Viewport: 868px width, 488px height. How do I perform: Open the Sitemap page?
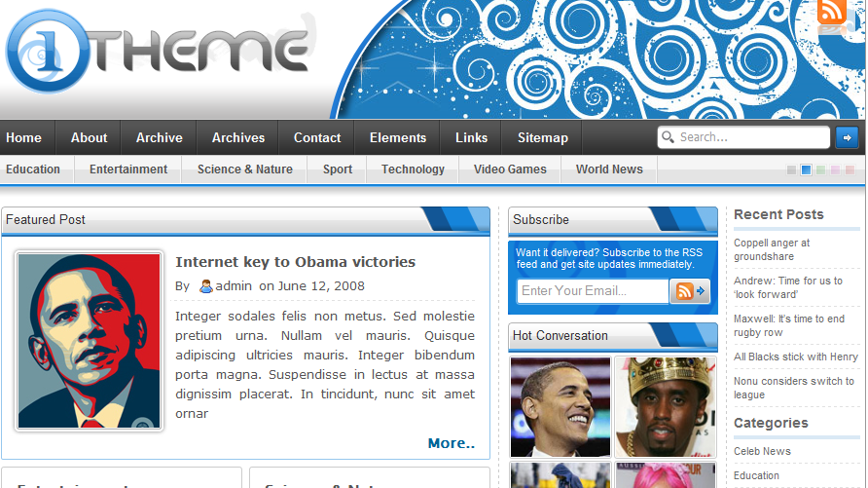543,138
